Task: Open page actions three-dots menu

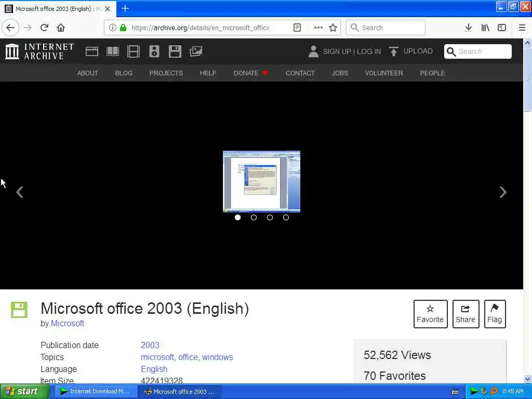Action: (x=318, y=28)
